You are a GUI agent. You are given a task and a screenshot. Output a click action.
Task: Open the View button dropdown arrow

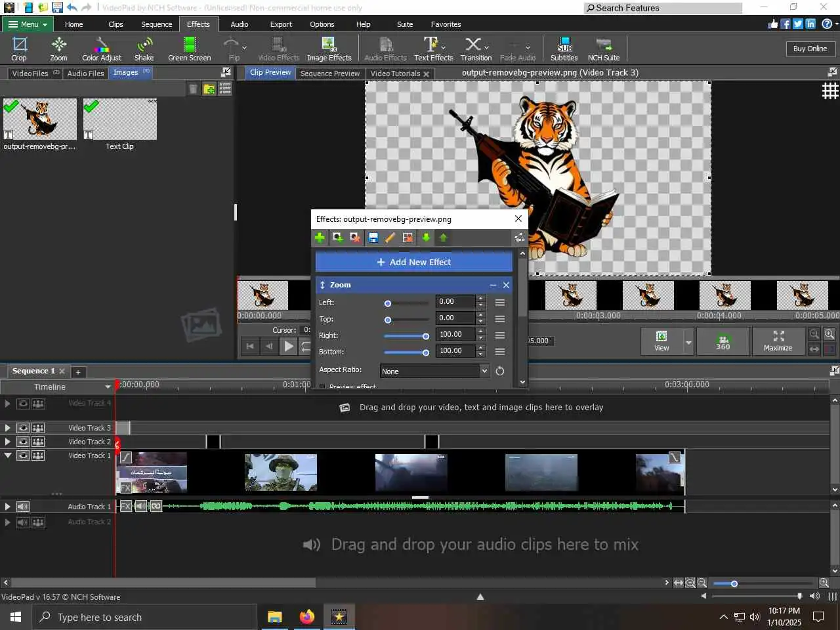(x=688, y=342)
